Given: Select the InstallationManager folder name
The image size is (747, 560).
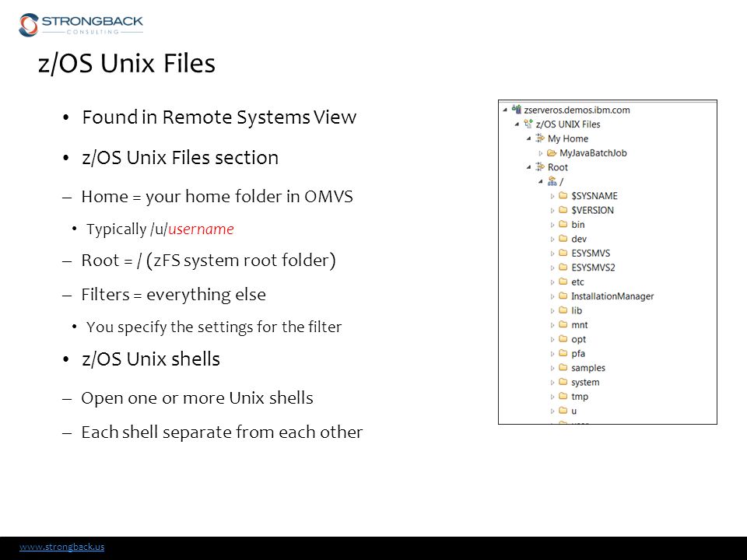Looking at the screenshot, I should coord(612,296).
